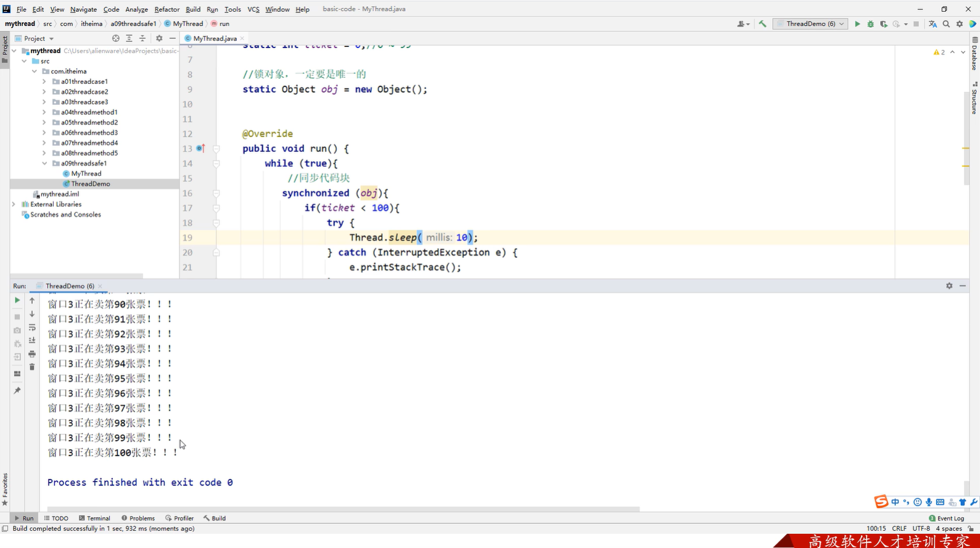Open the Terminal tool window

pos(94,518)
